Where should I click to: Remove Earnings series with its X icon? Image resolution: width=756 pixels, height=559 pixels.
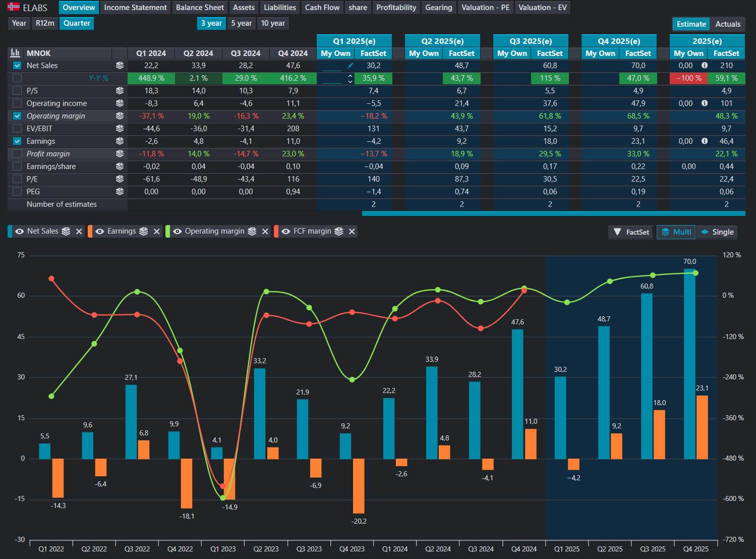pos(157,231)
